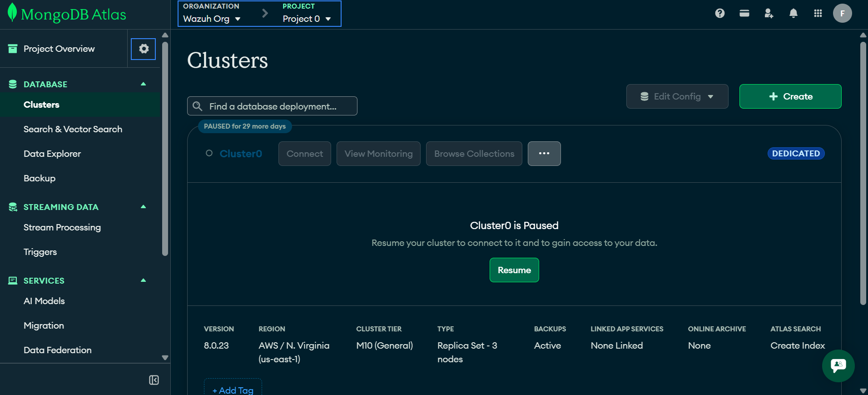868x395 pixels.
Task: Open Data Explorer in sidebar
Action: (x=52, y=154)
